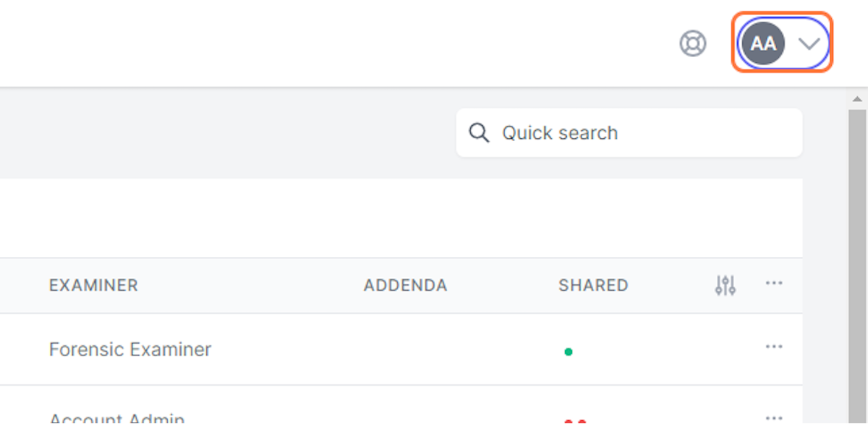Focus the Quick search field
Screen dimensions: 868x424
coord(629,132)
